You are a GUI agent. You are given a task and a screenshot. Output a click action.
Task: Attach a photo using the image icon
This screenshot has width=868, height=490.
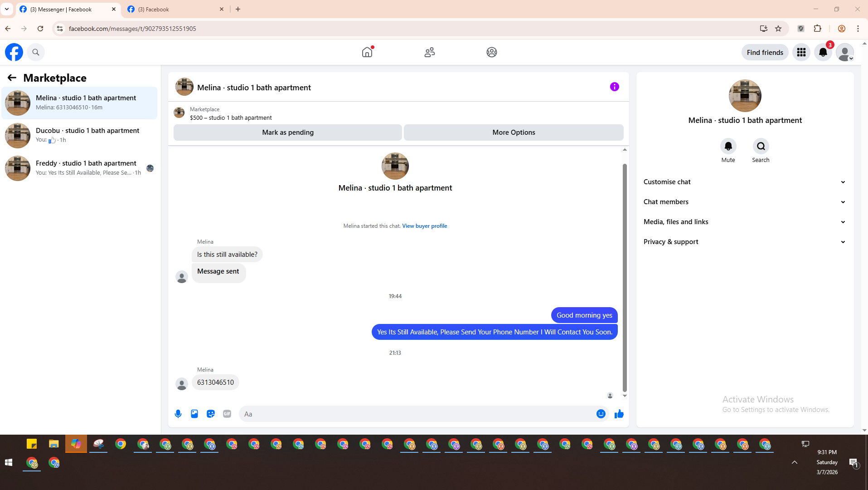(x=194, y=414)
